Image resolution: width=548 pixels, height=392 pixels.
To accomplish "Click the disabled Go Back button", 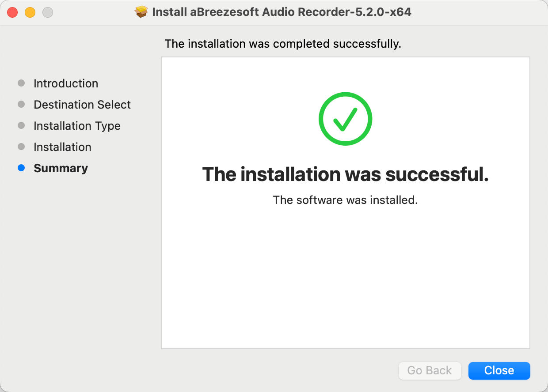I will pos(429,370).
